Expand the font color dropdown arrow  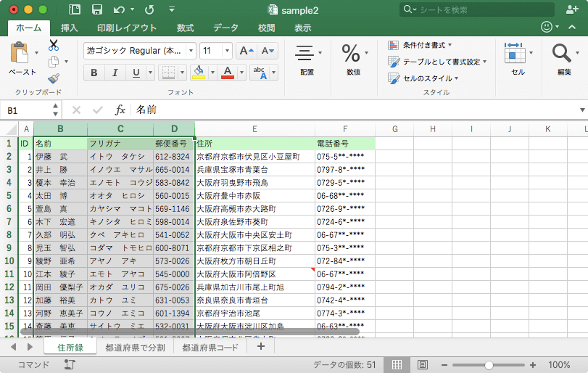tap(241, 73)
